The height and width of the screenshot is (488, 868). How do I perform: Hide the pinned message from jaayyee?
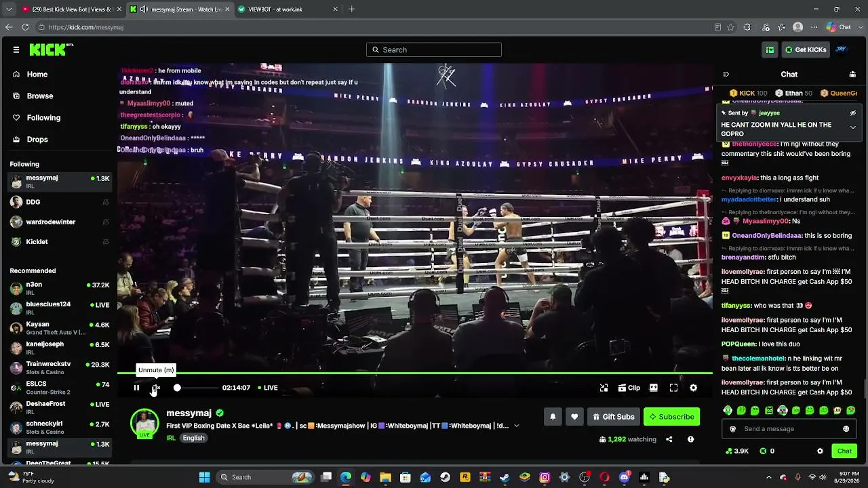tap(853, 113)
